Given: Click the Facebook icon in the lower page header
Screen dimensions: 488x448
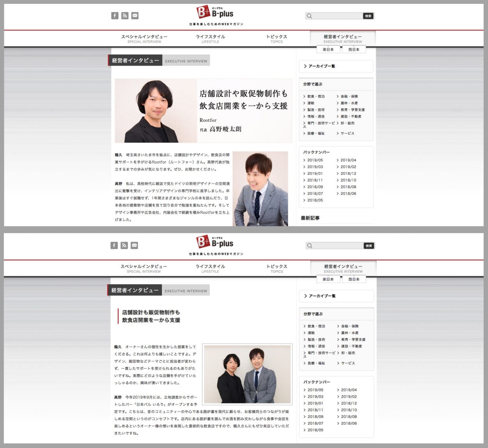Looking at the screenshot, I should pos(114,245).
